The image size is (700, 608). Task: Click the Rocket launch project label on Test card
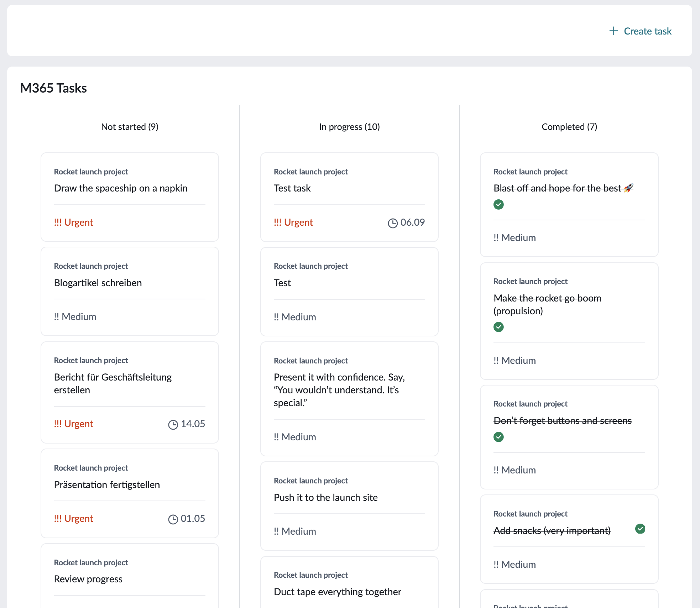(x=310, y=266)
